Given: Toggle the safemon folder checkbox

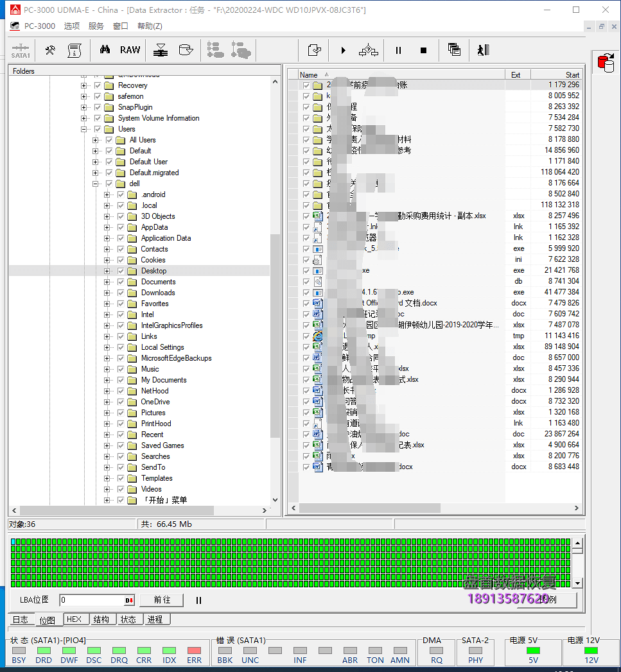Looking at the screenshot, I should click(x=98, y=96).
